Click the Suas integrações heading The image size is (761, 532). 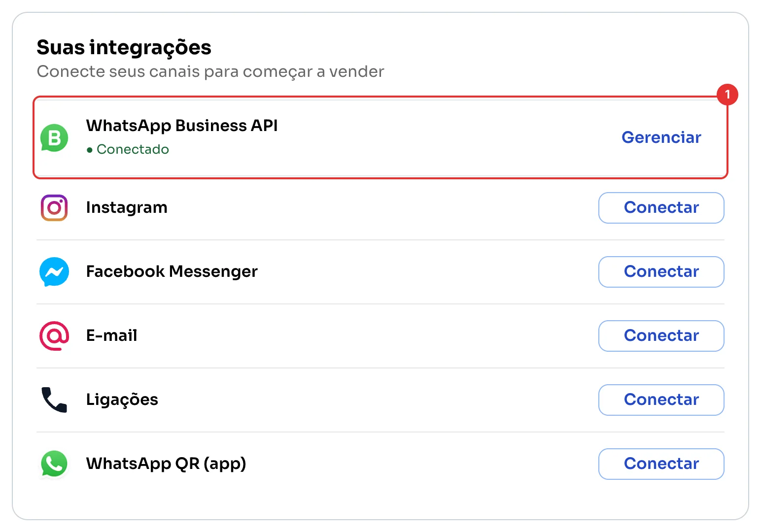[x=124, y=48]
